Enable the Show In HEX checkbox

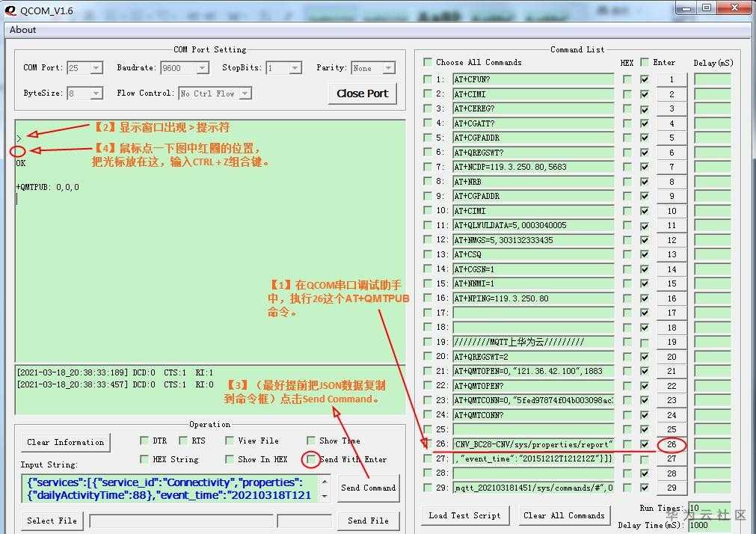(230, 458)
